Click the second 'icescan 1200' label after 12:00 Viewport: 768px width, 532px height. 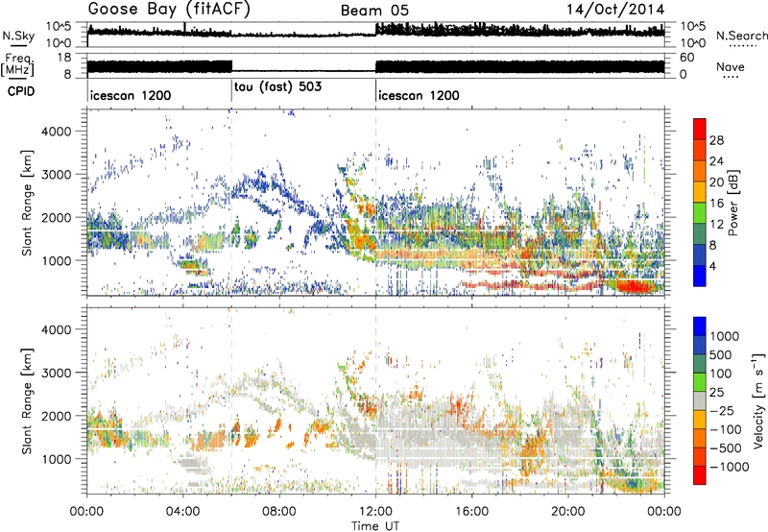pos(419,95)
